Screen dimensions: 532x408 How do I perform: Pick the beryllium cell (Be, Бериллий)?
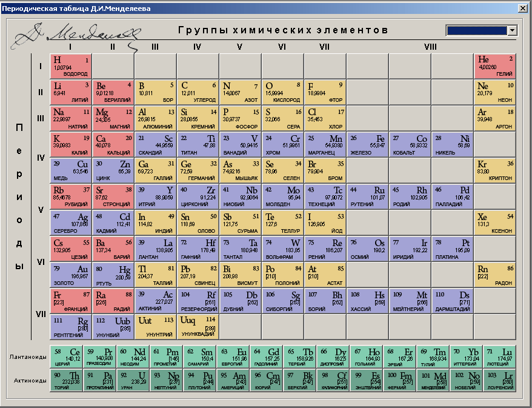113,92
